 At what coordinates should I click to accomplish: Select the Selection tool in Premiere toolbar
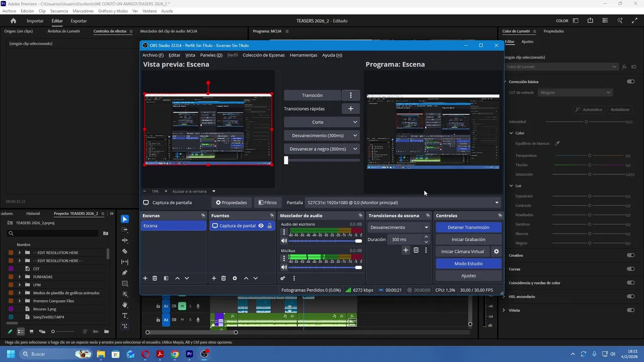125,219
